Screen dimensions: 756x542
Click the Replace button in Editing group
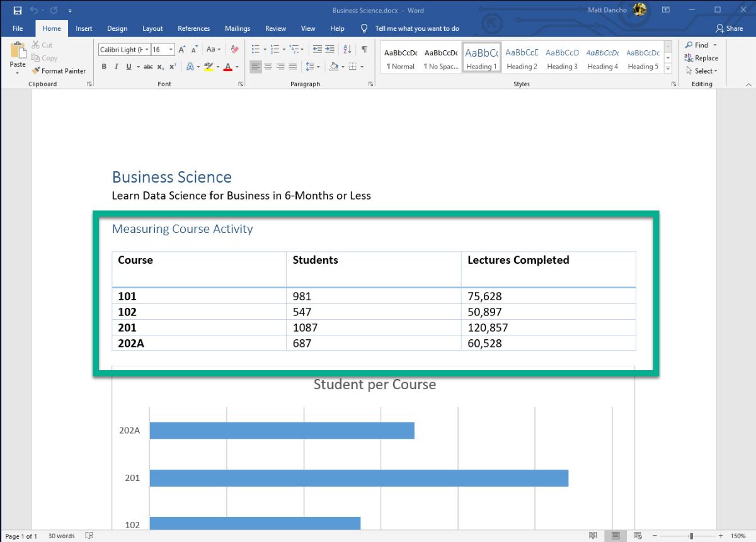[701, 58]
